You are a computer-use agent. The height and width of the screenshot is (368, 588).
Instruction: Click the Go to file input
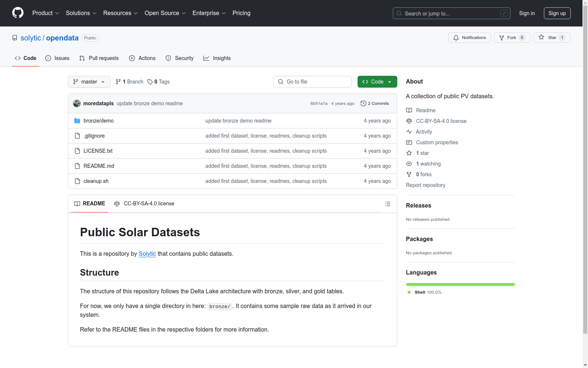[x=312, y=82]
